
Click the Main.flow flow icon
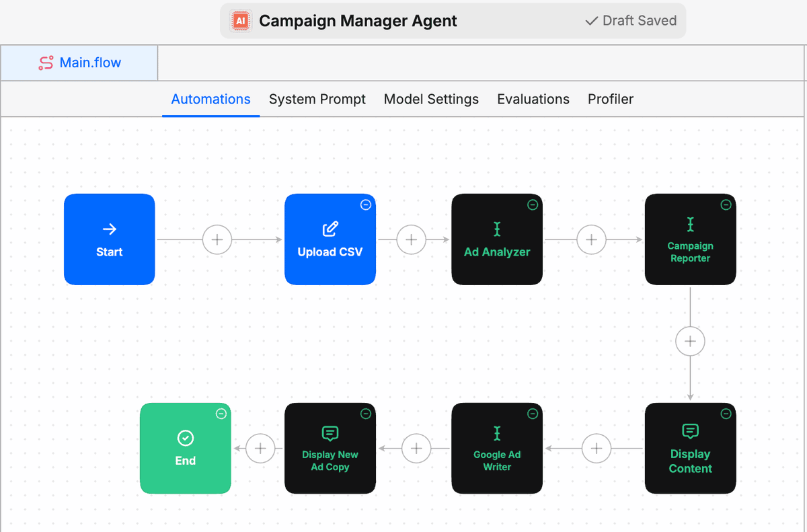[46, 63]
